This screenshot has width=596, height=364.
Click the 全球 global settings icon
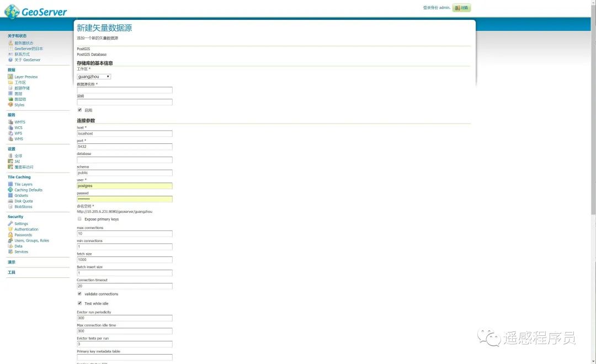(10, 156)
